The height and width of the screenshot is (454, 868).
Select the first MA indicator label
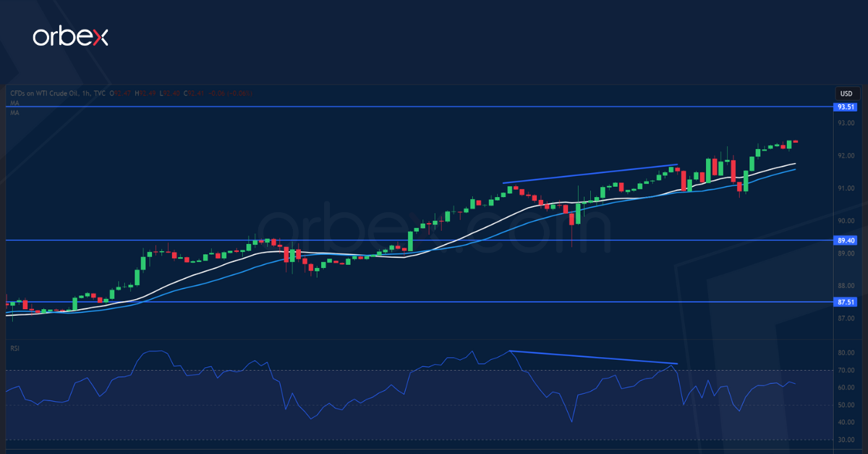click(x=14, y=104)
